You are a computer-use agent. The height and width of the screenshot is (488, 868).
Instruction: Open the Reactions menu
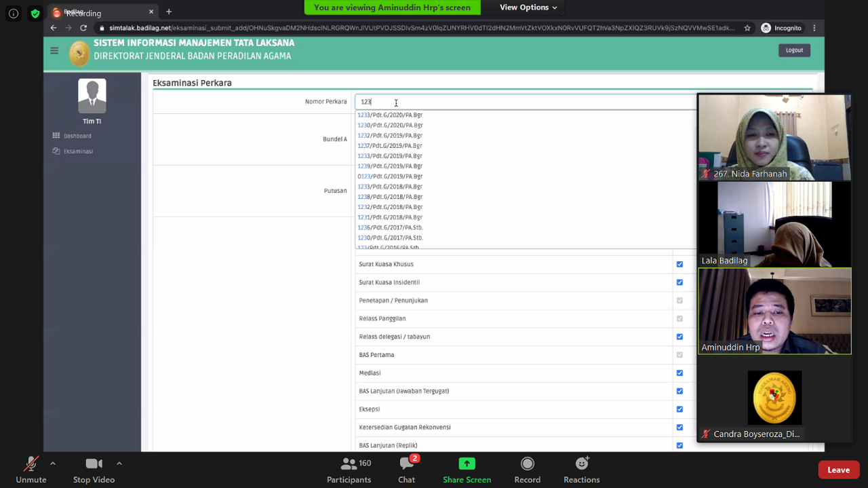[581, 464]
